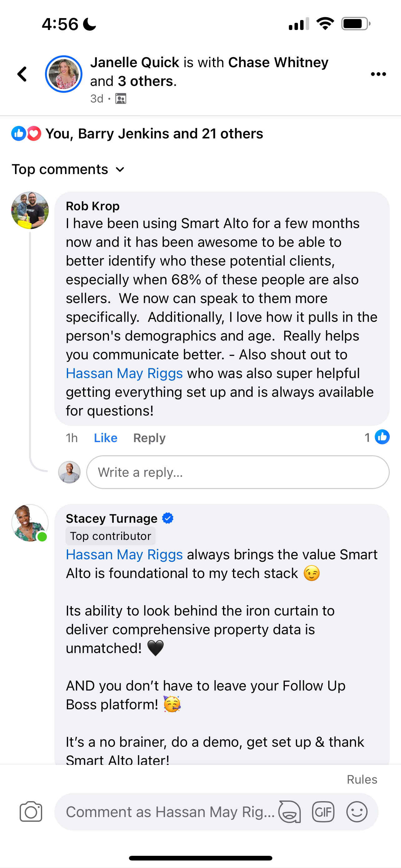Tap the blue like reaction icon
401x868 pixels.
coord(18,134)
